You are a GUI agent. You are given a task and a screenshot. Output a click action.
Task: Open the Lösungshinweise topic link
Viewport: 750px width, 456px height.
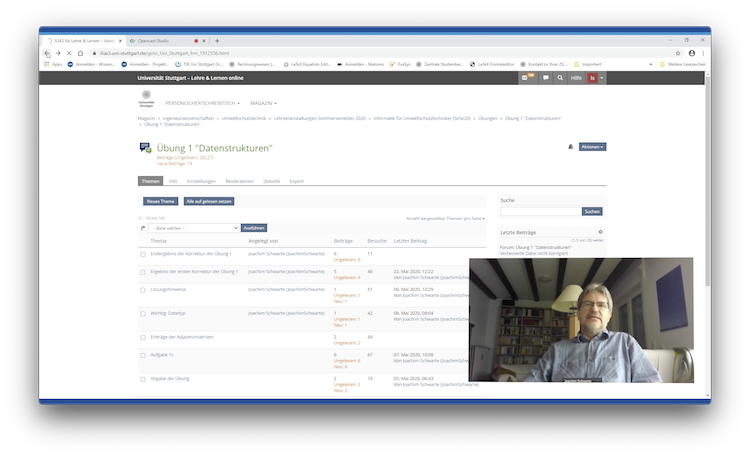coord(168,289)
